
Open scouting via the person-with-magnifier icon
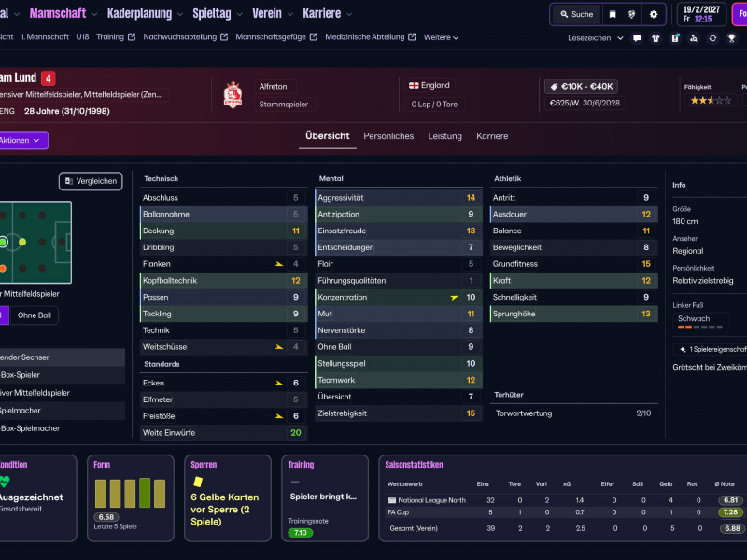[694, 38]
